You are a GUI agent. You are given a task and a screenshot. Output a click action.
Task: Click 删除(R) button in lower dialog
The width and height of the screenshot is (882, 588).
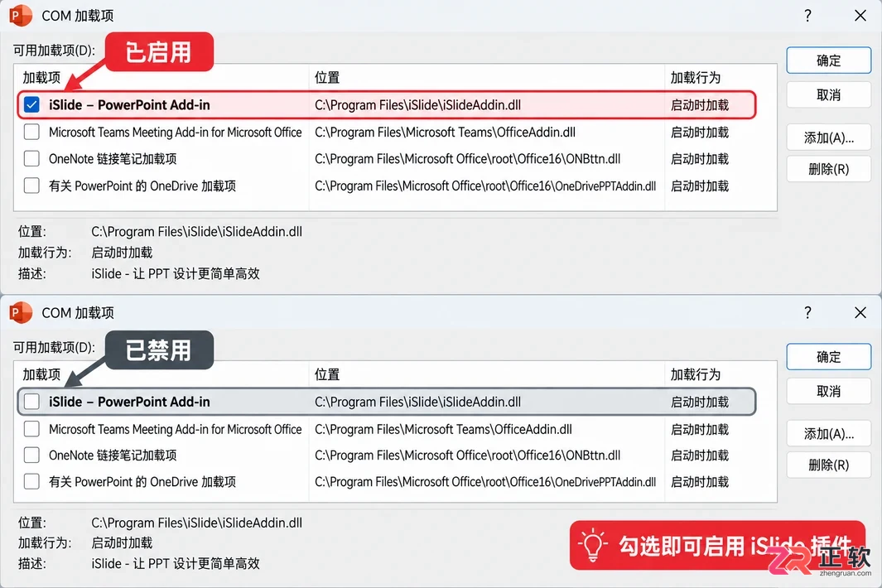click(828, 465)
